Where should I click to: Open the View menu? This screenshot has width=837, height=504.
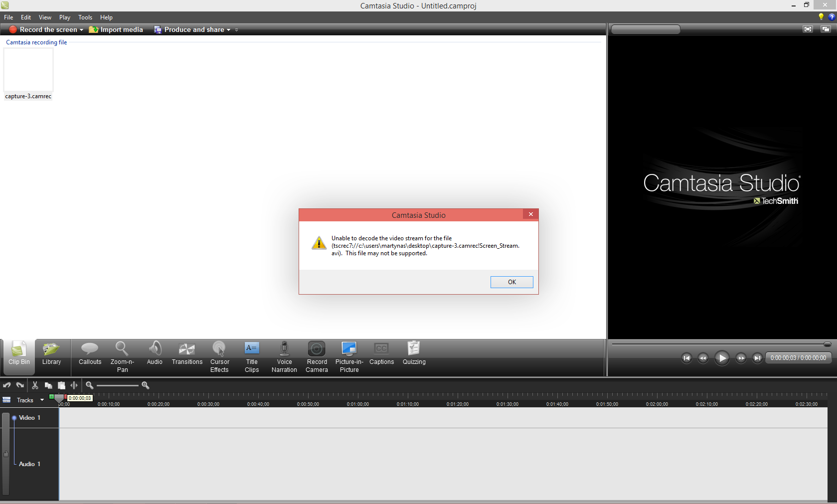pos(45,17)
